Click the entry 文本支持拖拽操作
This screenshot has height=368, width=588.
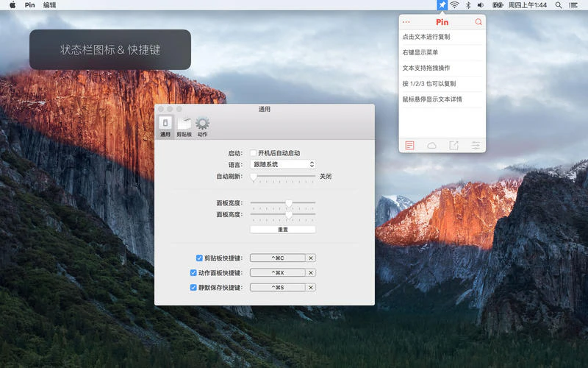pos(442,68)
